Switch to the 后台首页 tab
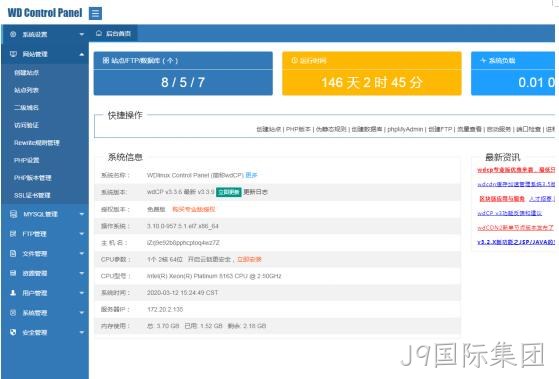 tap(113, 34)
